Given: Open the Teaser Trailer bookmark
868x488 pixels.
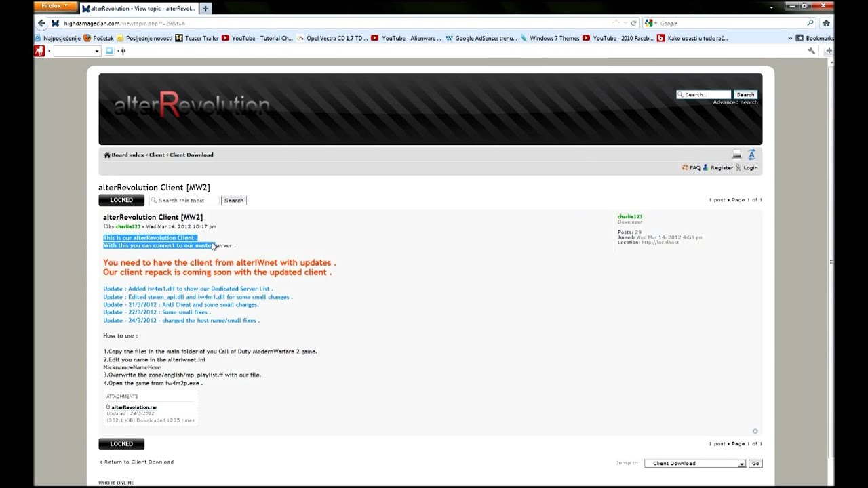Looking at the screenshot, I should [x=197, y=38].
